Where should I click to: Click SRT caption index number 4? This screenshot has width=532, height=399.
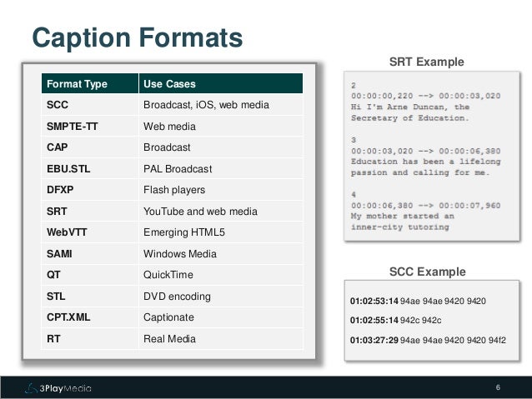354,195
